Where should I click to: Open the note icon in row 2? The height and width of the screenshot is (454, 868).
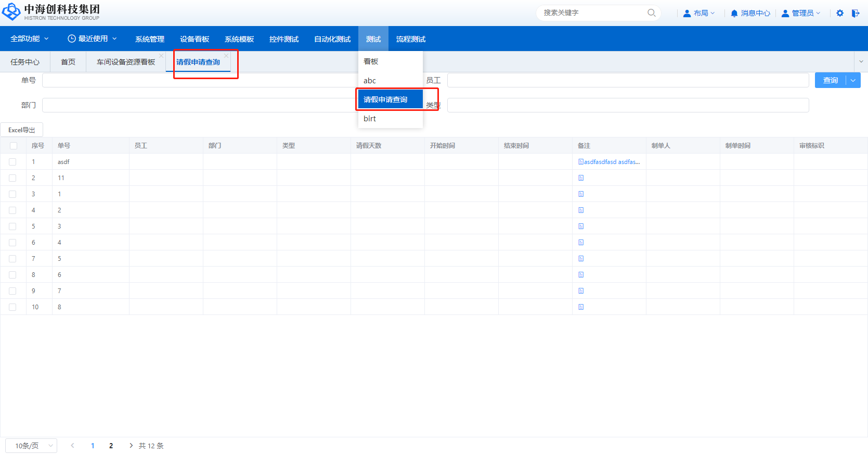pyautogui.click(x=581, y=178)
